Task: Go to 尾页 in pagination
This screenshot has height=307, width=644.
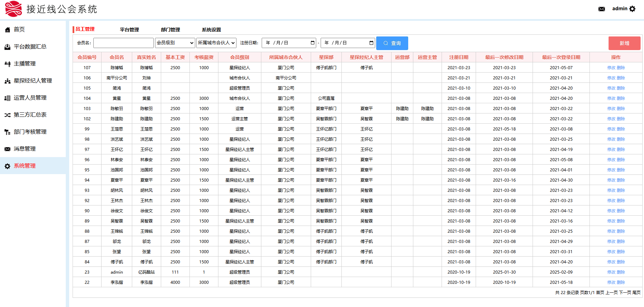Action: (x=637, y=293)
